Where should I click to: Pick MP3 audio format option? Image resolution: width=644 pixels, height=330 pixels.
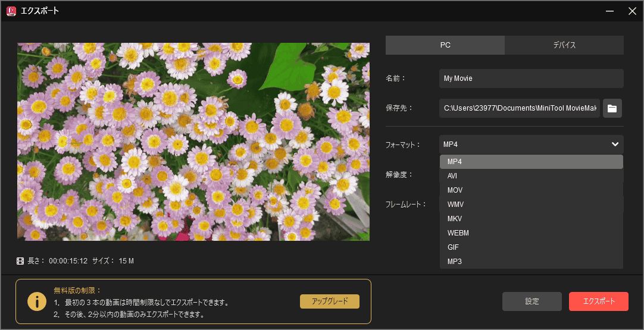click(x=531, y=262)
